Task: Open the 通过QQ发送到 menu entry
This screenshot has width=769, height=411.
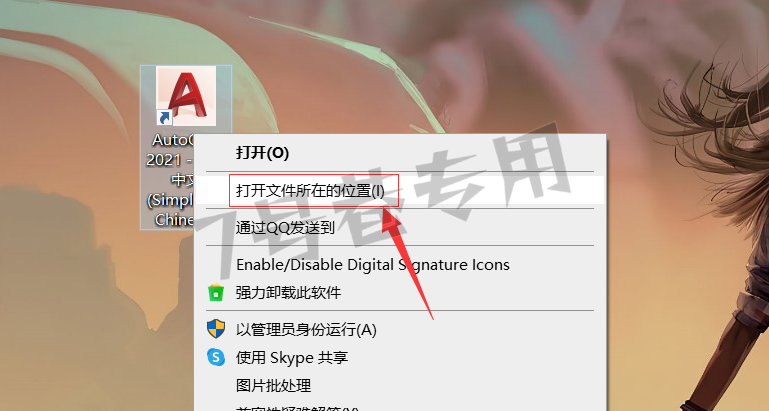Action: [x=285, y=227]
